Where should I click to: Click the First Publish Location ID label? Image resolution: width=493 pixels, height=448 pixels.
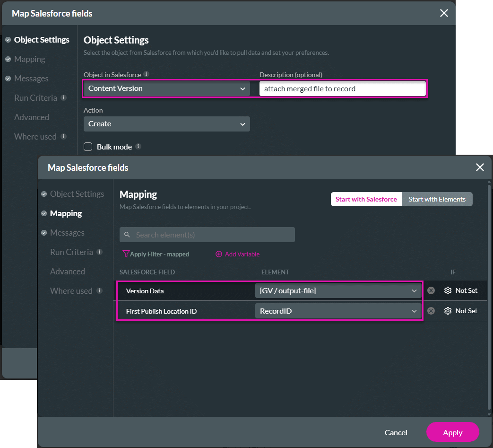tap(161, 311)
